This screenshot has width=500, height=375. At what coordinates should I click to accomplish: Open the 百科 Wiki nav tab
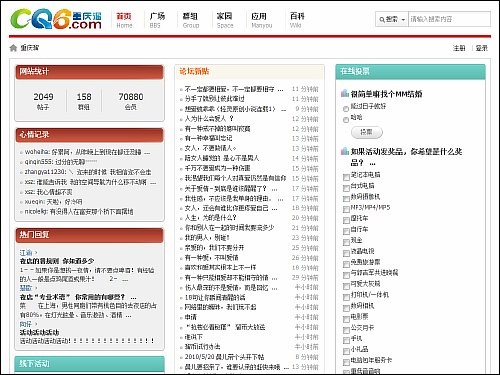(297, 20)
